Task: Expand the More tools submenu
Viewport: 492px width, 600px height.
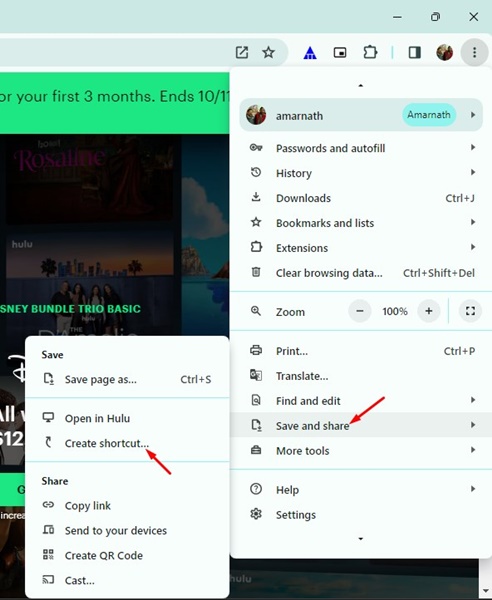Action: click(361, 450)
